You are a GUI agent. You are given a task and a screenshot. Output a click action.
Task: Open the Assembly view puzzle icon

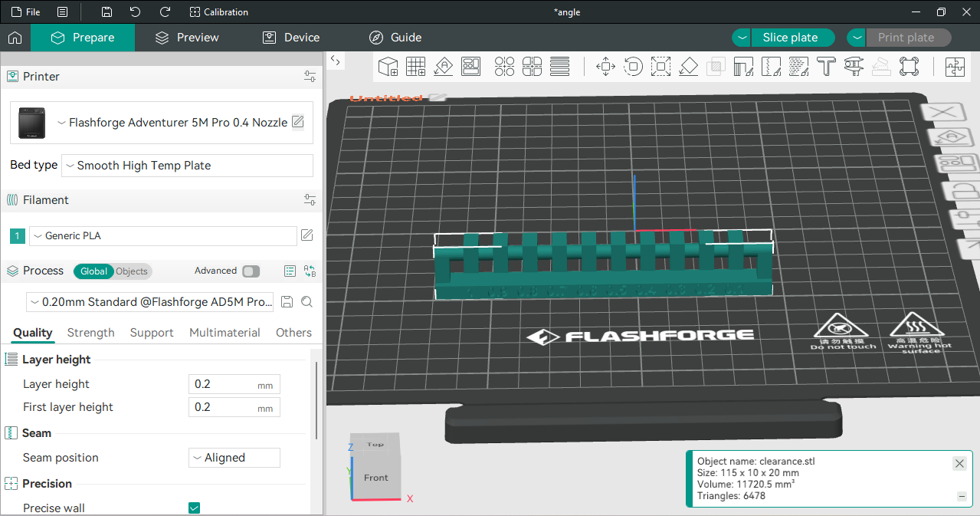[955, 67]
